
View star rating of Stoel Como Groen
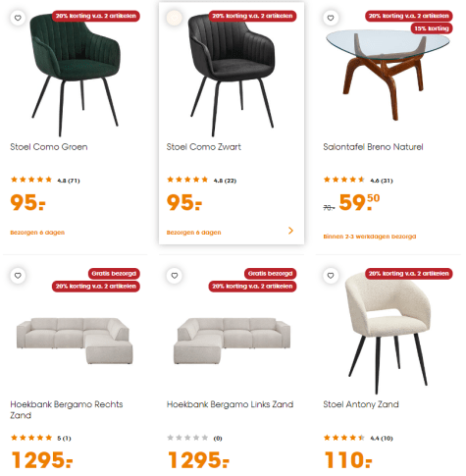point(31,180)
